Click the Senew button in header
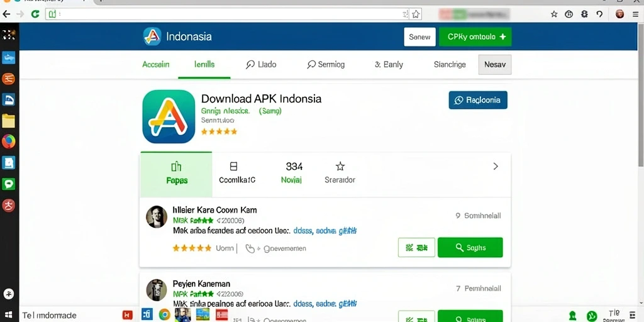The image size is (644, 322). point(419,37)
